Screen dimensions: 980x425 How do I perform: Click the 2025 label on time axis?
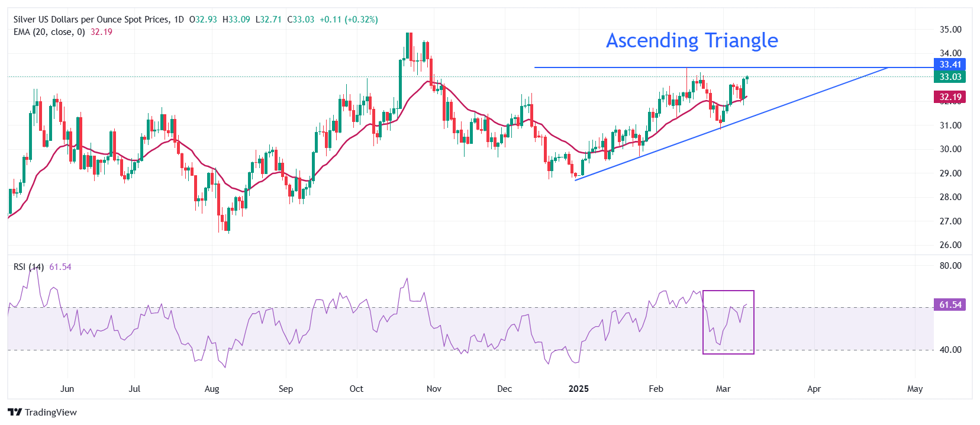pyautogui.click(x=578, y=389)
